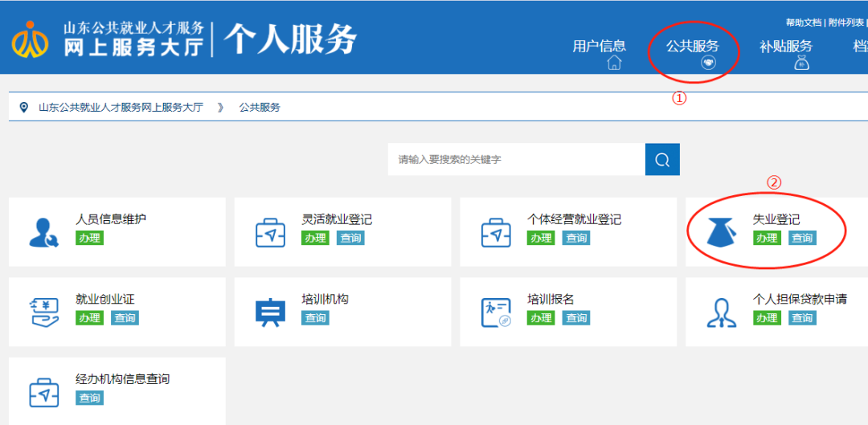This screenshot has height=425, width=868.
Task: Click the 失业登记 blue icon
Action: tap(722, 231)
